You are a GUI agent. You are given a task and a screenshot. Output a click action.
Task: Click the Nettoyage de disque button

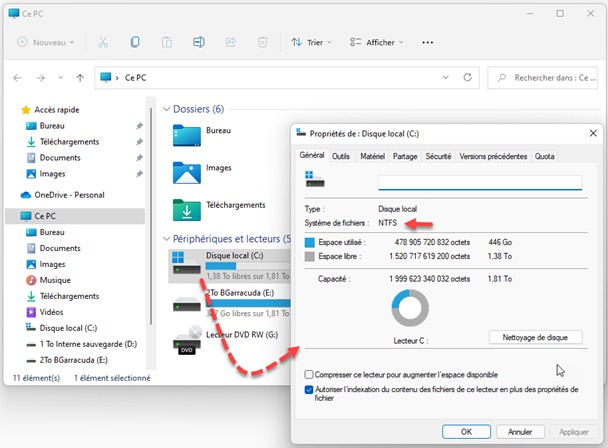(x=535, y=337)
